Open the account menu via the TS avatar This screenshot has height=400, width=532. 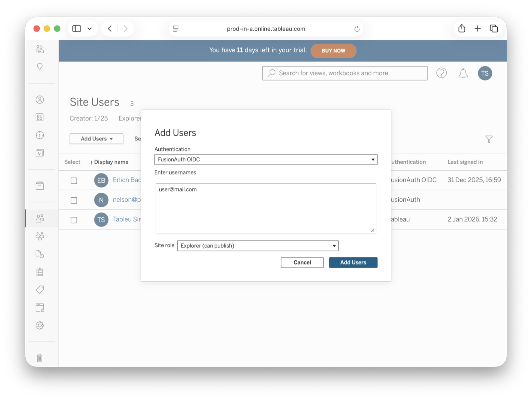coord(485,73)
